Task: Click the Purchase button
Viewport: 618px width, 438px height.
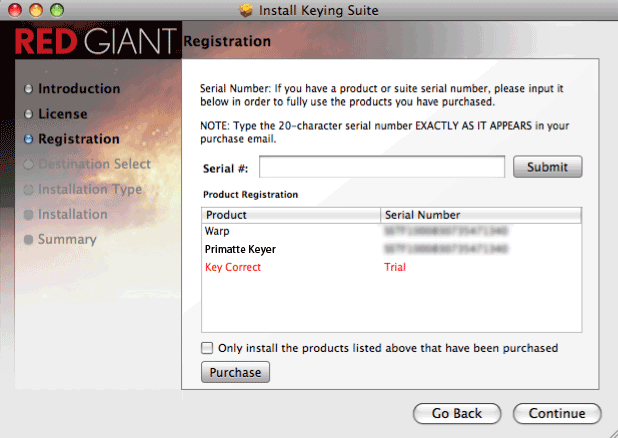Action: click(x=235, y=372)
